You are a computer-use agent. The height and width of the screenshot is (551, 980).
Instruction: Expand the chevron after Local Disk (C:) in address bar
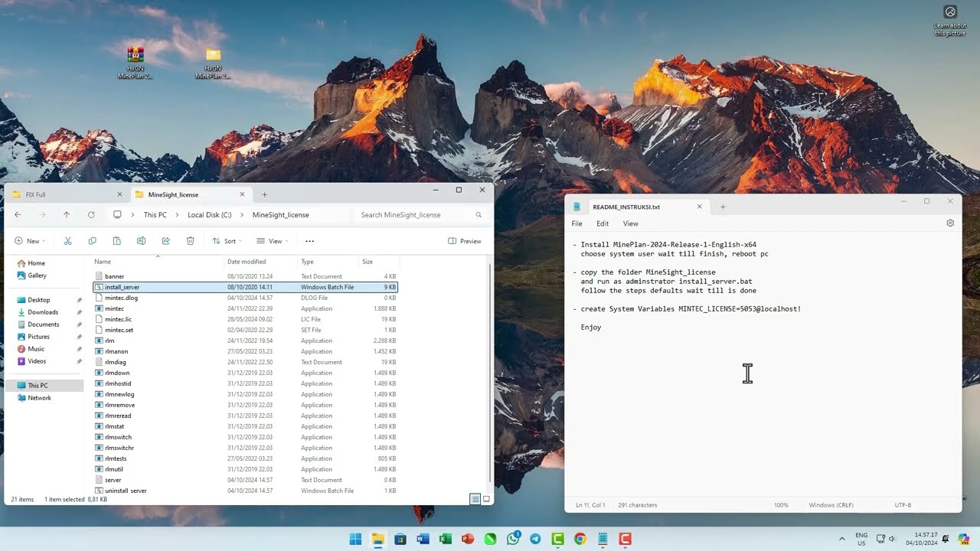pos(242,215)
